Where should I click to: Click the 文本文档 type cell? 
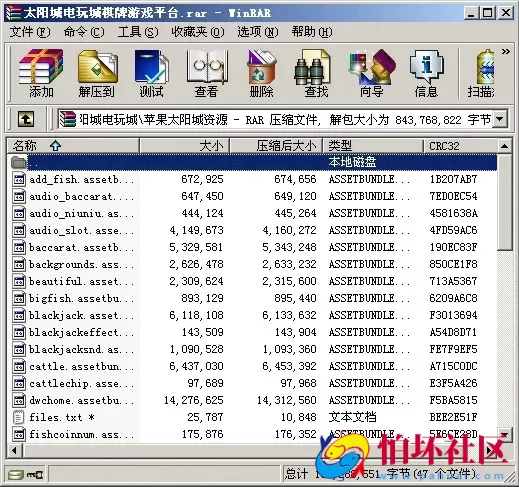pos(352,417)
